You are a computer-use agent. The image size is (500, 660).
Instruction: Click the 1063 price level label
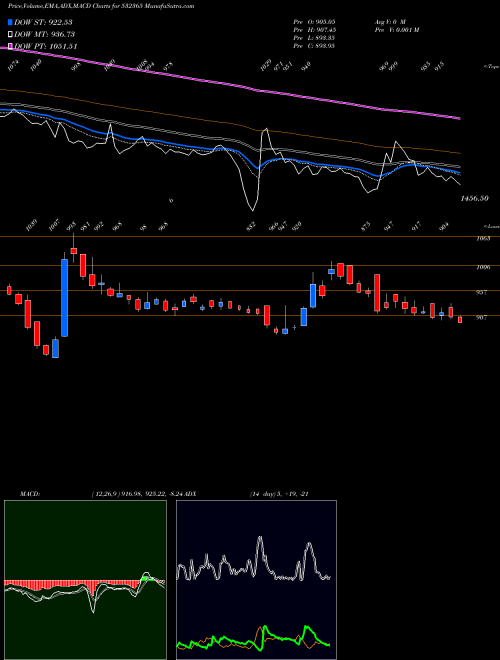tap(483, 238)
